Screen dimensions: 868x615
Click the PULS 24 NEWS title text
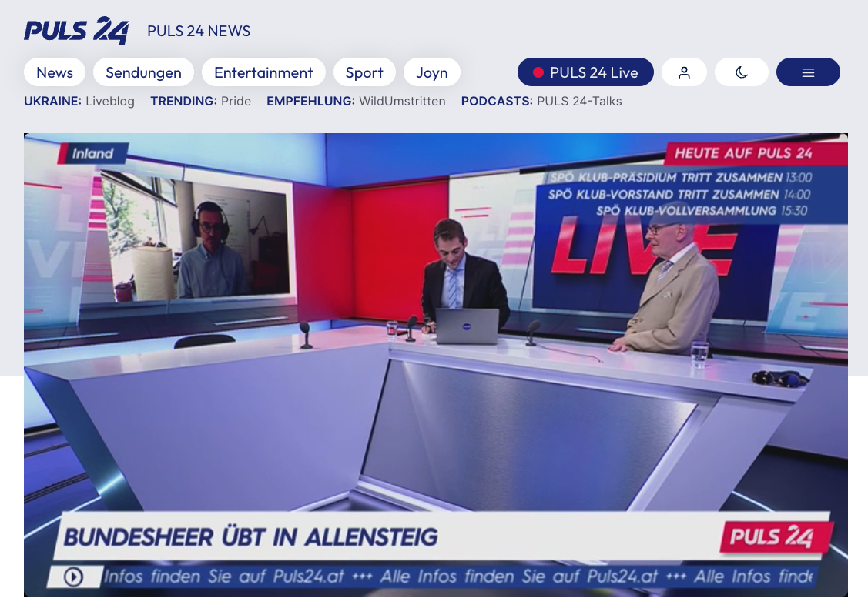[x=199, y=31]
